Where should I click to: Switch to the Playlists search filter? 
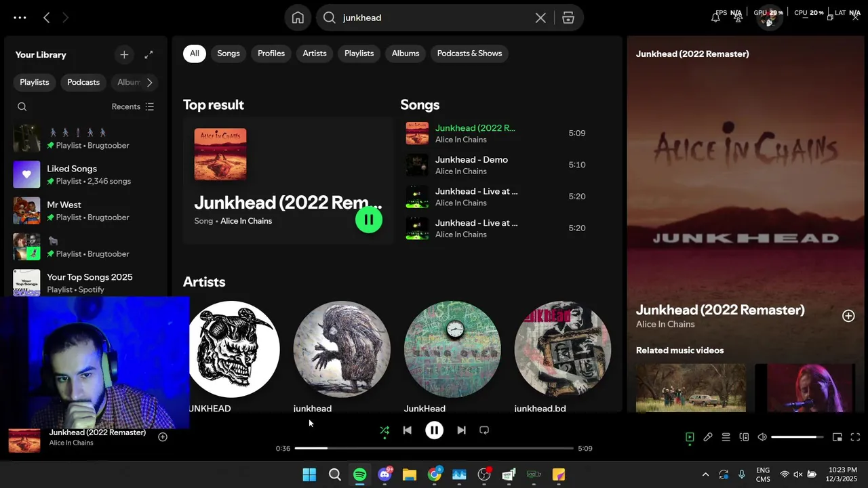(x=359, y=54)
